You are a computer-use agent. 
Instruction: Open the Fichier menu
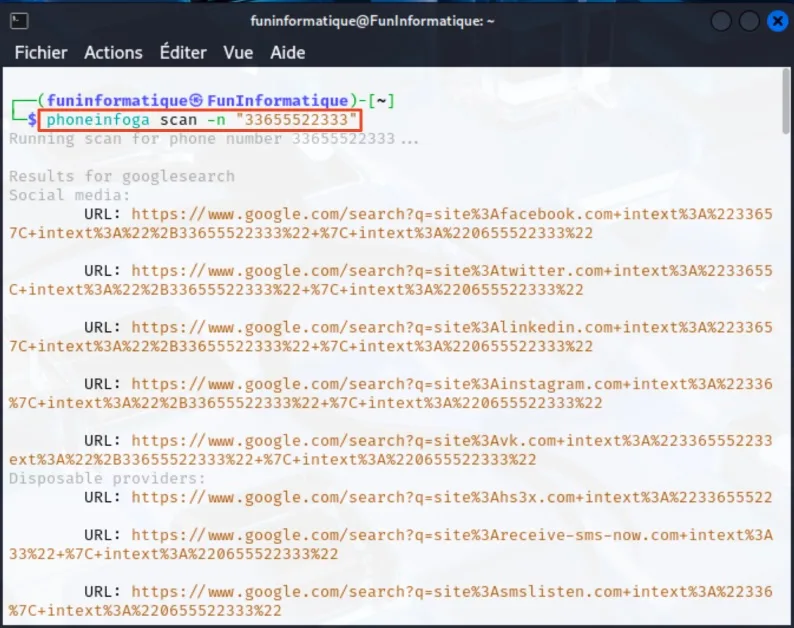tap(41, 53)
